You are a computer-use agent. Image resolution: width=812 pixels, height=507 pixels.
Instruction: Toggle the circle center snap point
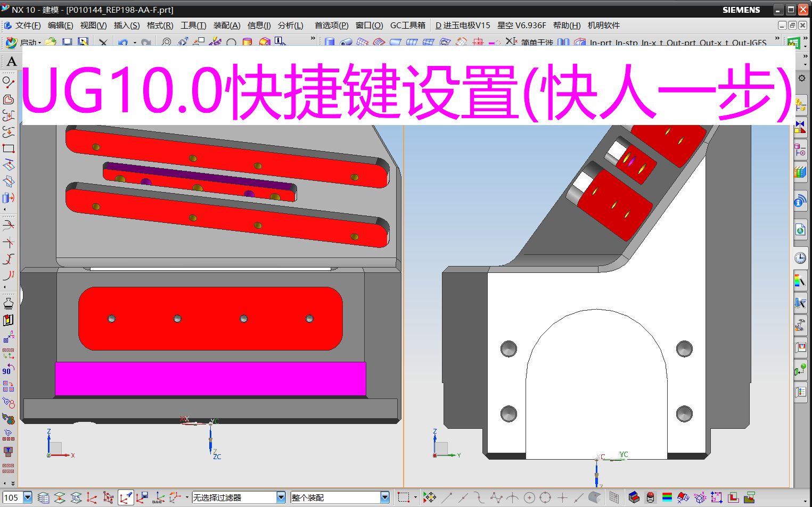point(530,497)
